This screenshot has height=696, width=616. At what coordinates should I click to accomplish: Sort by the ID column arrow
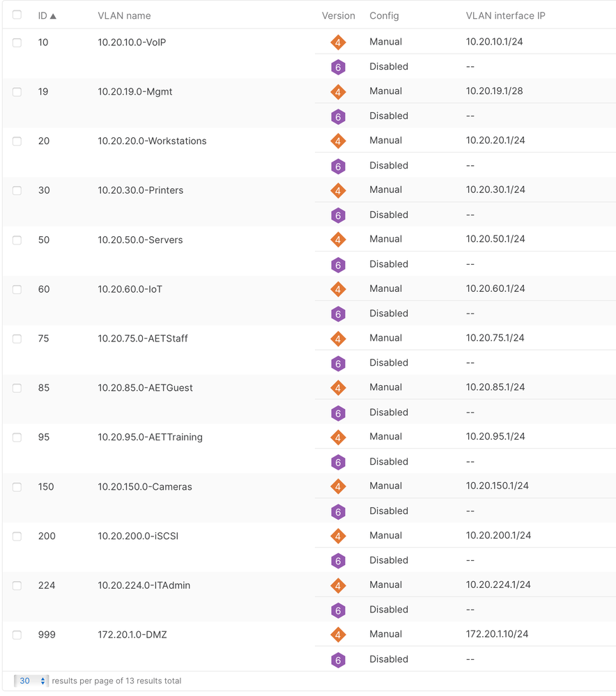[53, 15]
